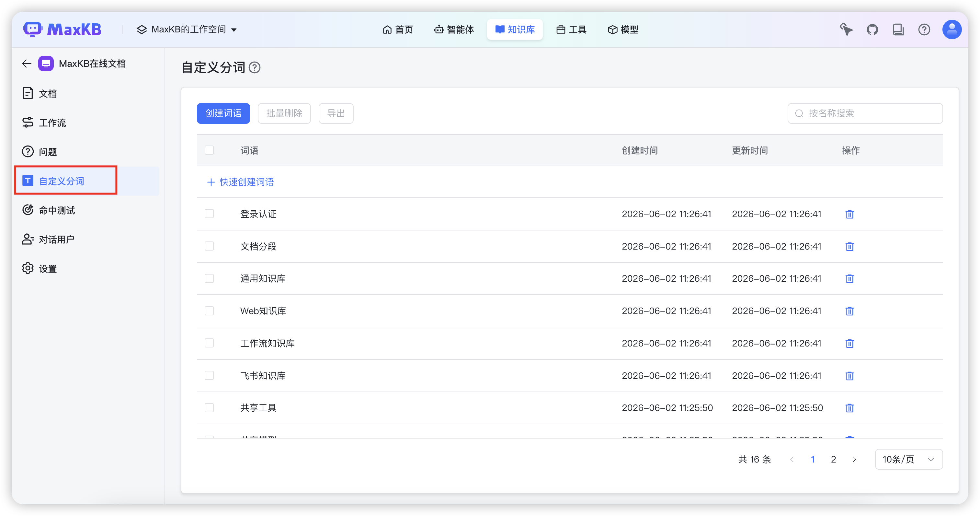Click the 创建时间 column header
980x516 pixels.
tap(640, 150)
